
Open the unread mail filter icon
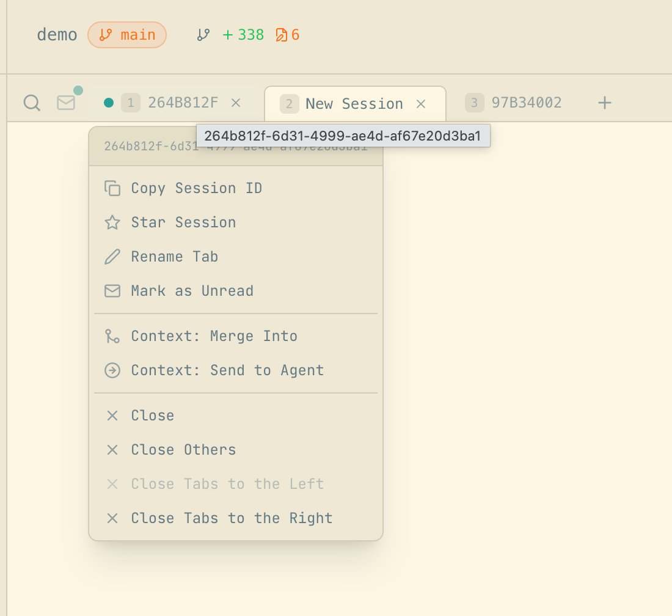point(66,103)
